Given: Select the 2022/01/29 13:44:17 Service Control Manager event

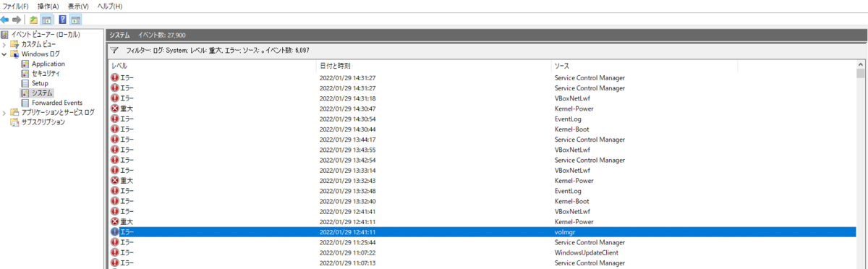Looking at the screenshot, I should (x=482, y=140).
